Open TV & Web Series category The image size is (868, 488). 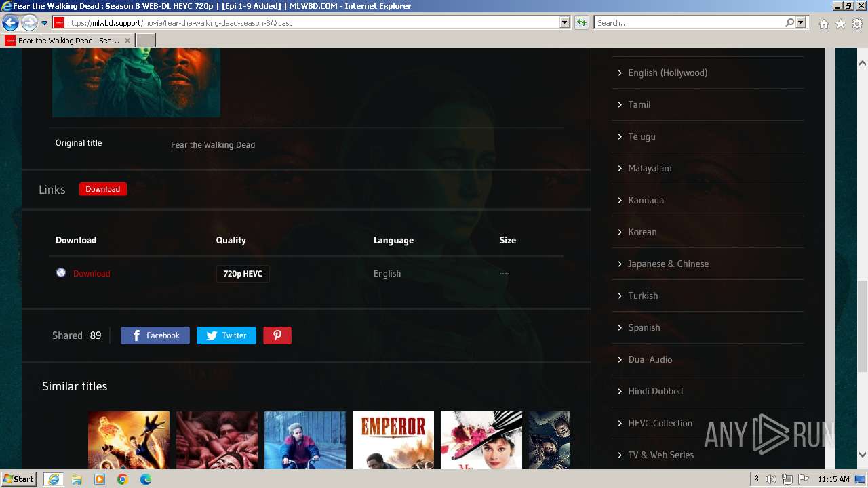(x=660, y=455)
